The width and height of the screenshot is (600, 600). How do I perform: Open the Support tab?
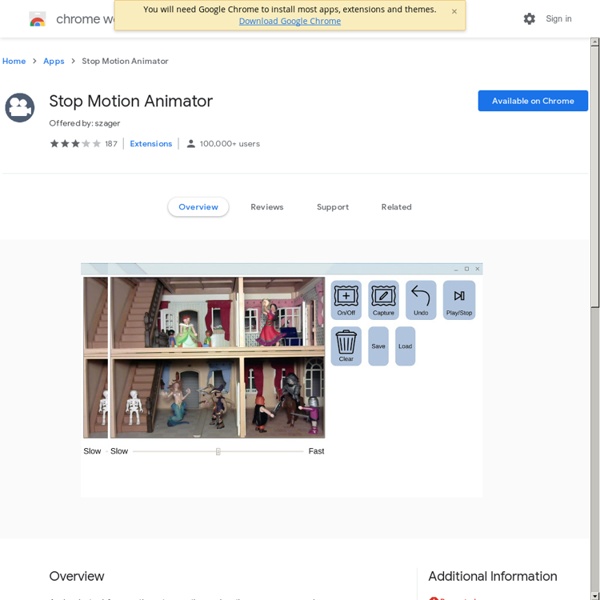coord(333,207)
